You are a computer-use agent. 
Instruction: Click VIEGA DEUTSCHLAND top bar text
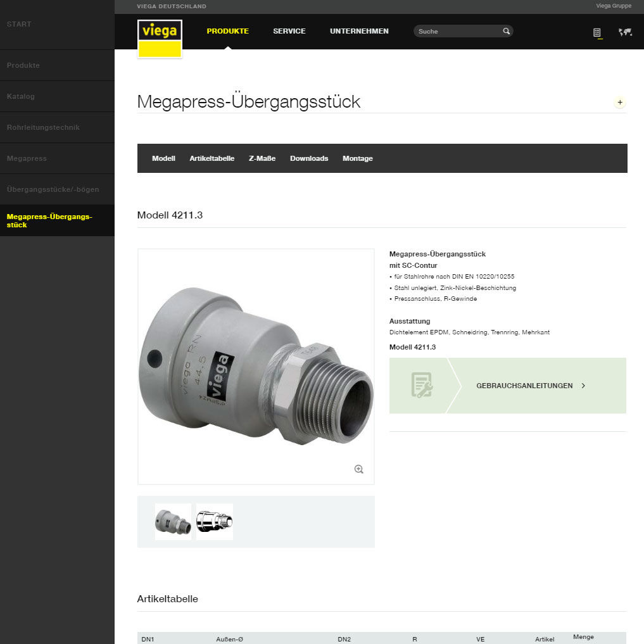171,6
